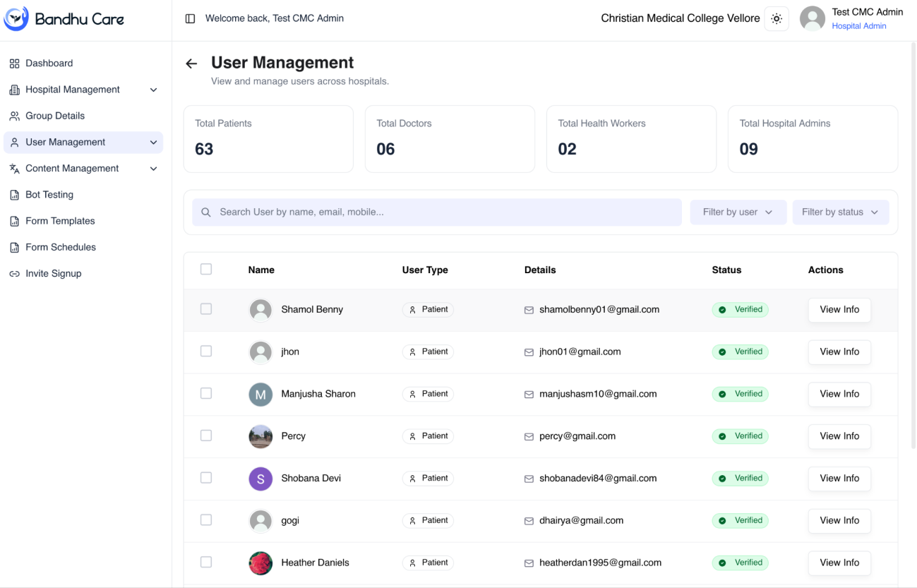Click the Patient badge in gogi's row
This screenshot has width=917, height=588.
coord(428,520)
